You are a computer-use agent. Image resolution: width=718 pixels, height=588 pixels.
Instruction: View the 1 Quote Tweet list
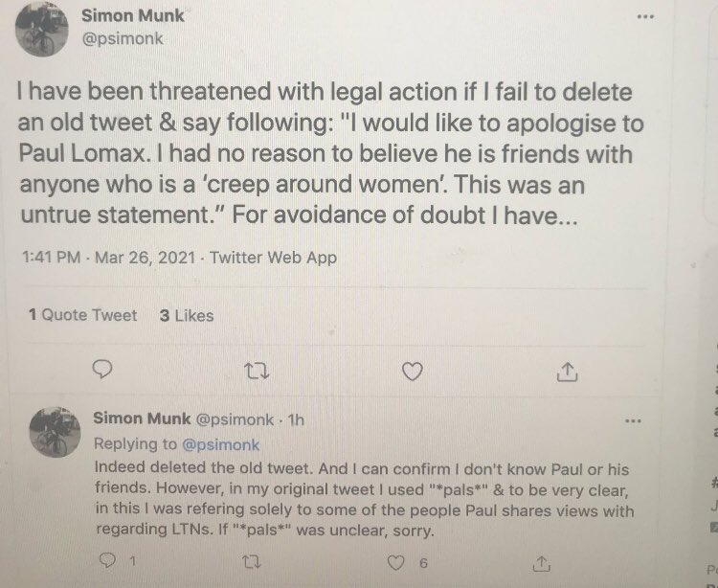[82, 315]
